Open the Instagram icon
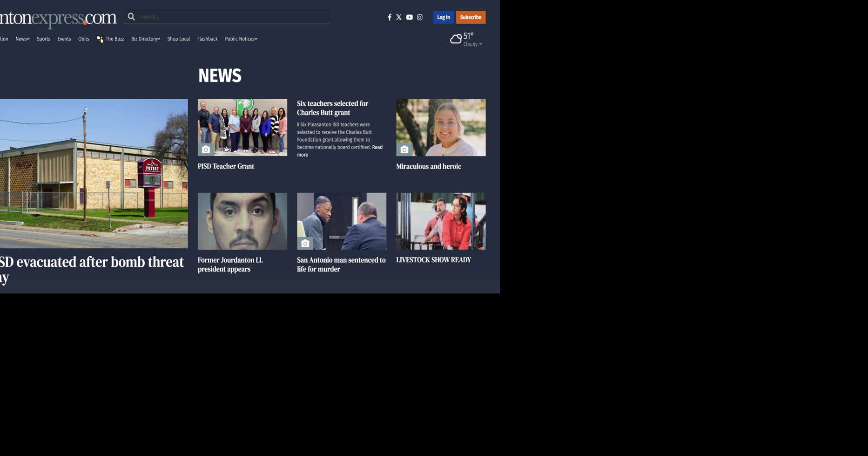868x456 pixels. click(419, 17)
